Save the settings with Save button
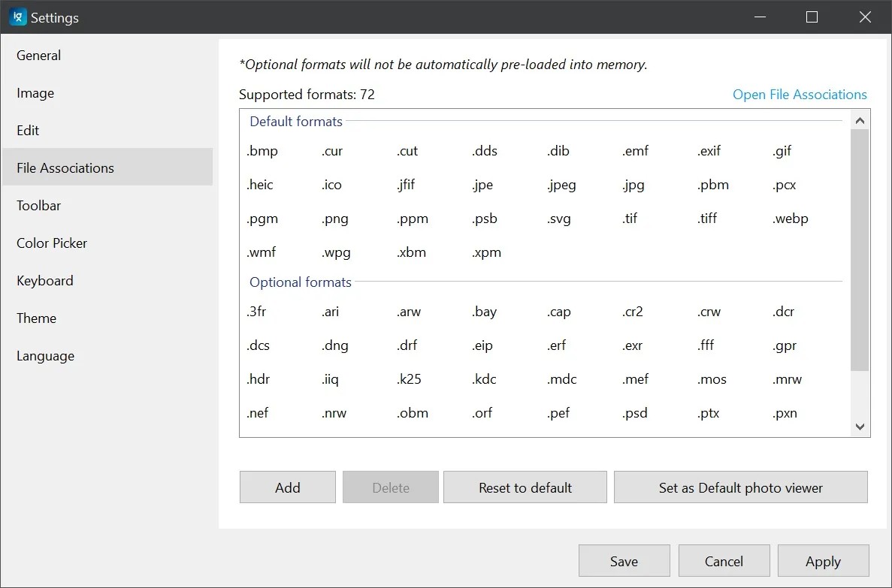892x588 pixels. (624, 561)
